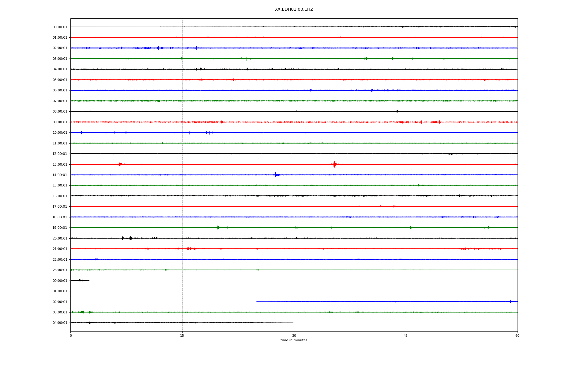Click the 15 tick on the time axis
The image size is (588, 368).
click(x=182, y=335)
